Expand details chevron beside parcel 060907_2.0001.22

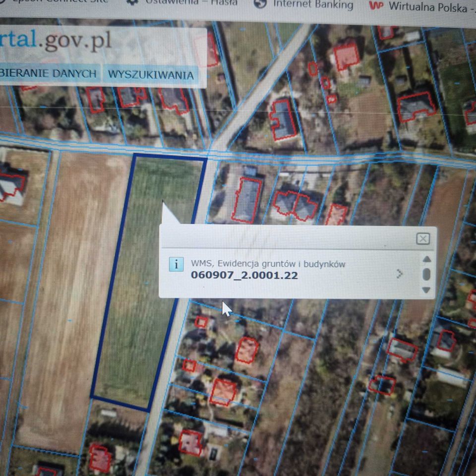(x=400, y=274)
